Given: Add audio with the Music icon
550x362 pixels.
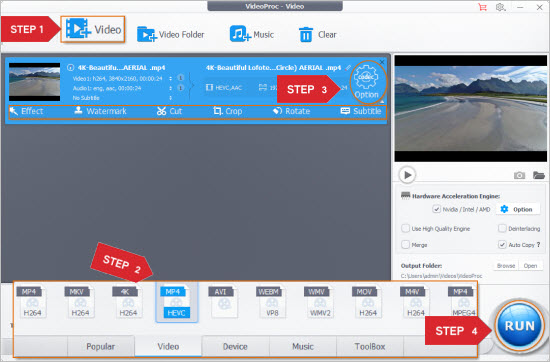Looking at the screenshot, I should pyautogui.click(x=240, y=34).
